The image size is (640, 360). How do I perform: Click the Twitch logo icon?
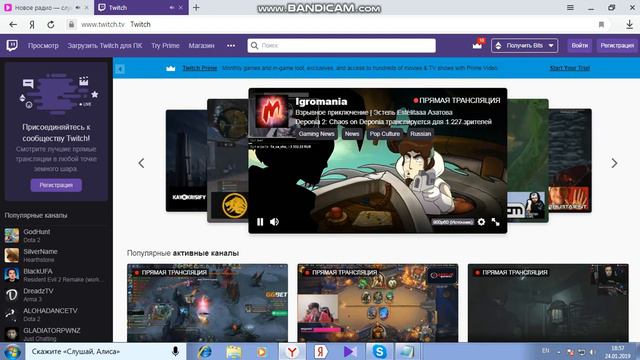tap(12, 45)
